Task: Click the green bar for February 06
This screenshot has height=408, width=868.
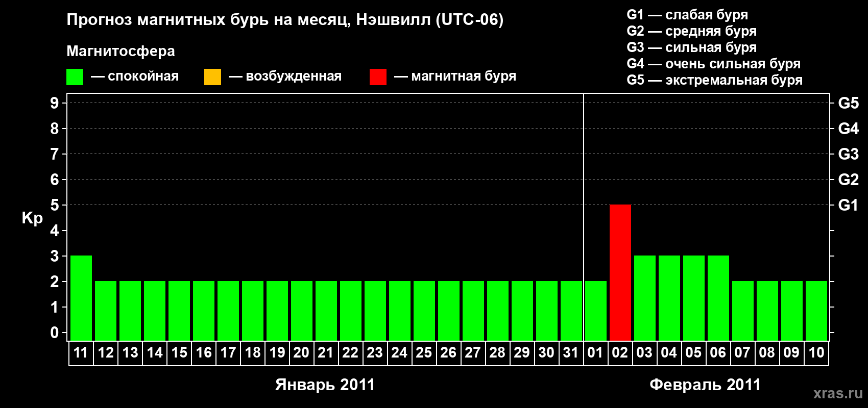Action: pyautogui.click(x=718, y=298)
